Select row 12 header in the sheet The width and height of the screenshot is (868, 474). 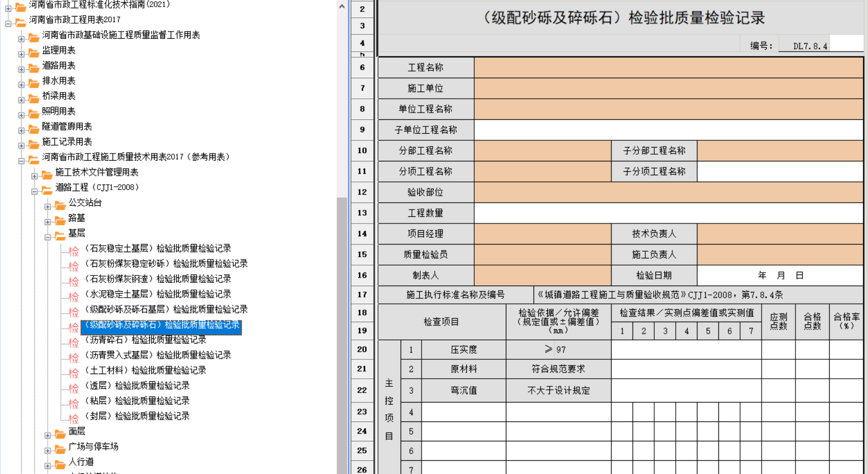pyautogui.click(x=362, y=192)
